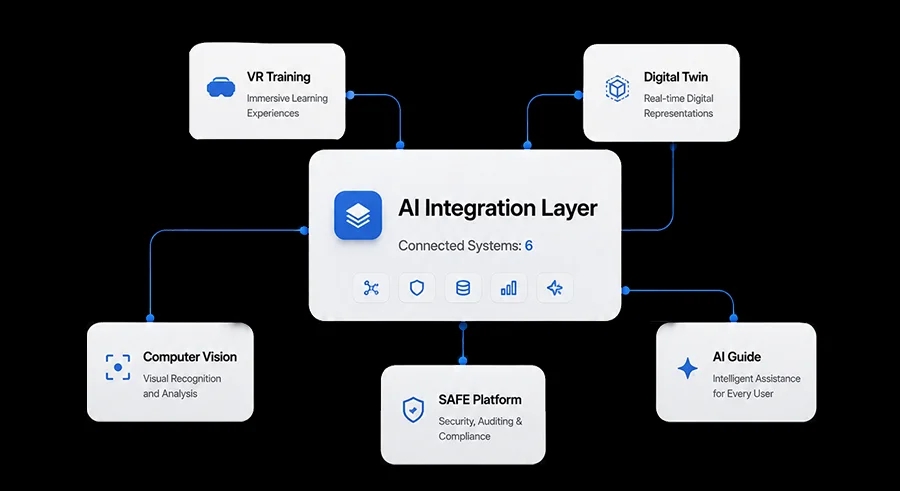Click 'Real-time Digital Representations' text

coord(678,106)
